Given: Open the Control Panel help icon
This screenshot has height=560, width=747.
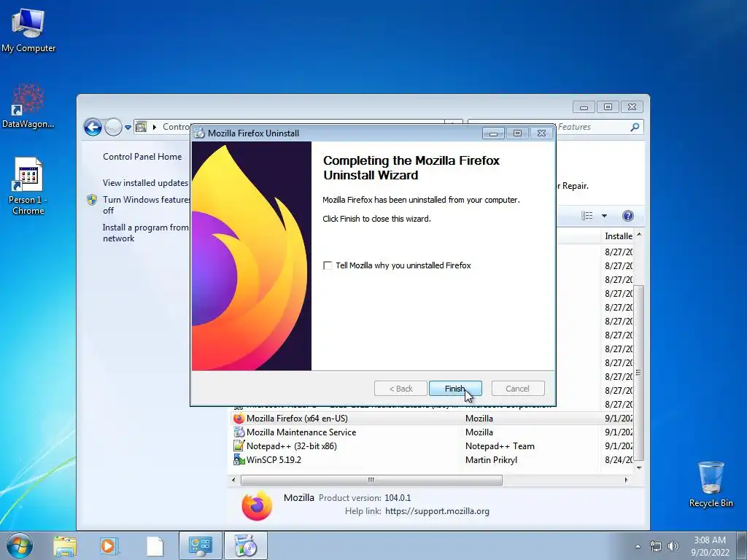Looking at the screenshot, I should (628, 216).
